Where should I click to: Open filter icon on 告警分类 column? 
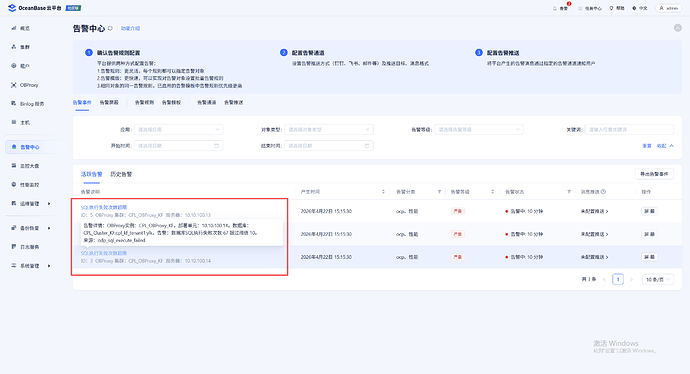tap(439, 192)
